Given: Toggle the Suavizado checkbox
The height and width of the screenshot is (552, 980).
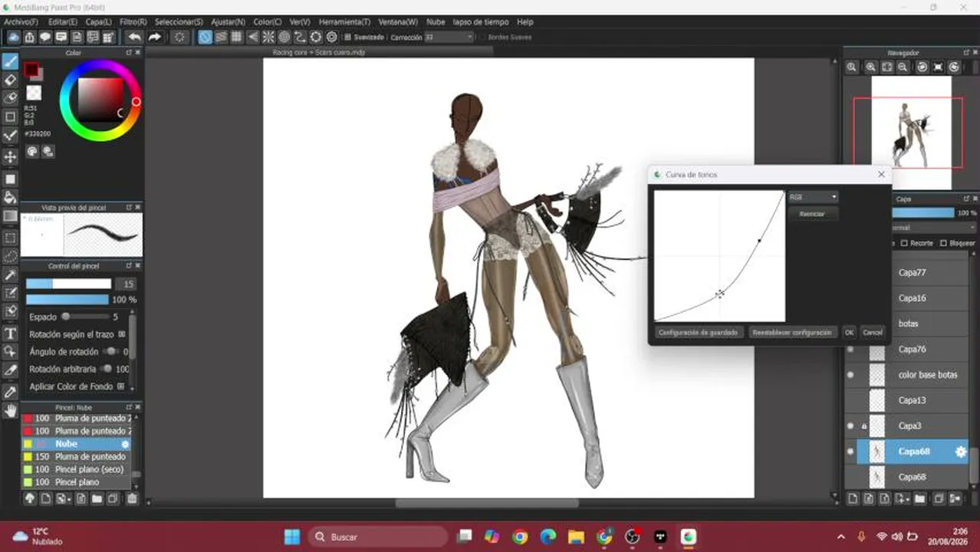Looking at the screenshot, I should click(347, 37).
